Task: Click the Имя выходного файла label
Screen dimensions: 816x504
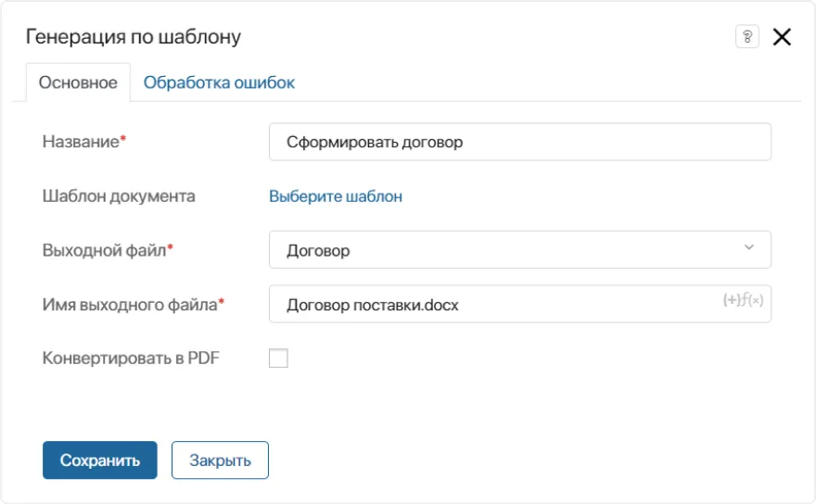Action: (130, 304)
